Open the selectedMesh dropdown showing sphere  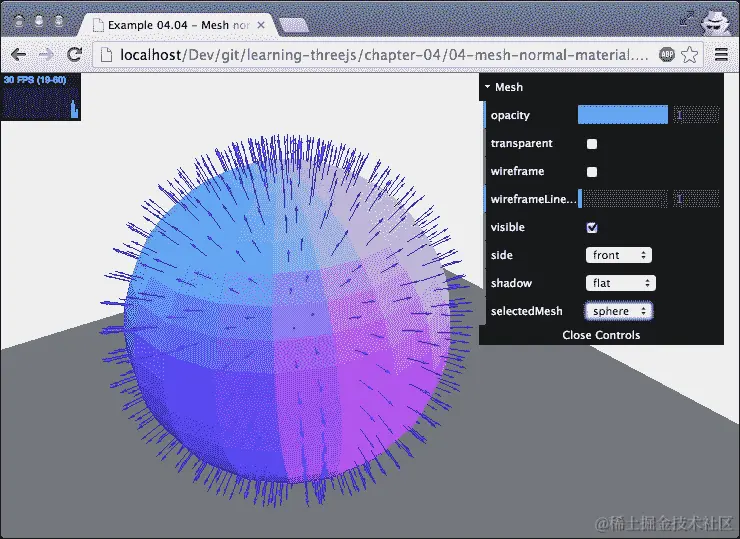619,311
